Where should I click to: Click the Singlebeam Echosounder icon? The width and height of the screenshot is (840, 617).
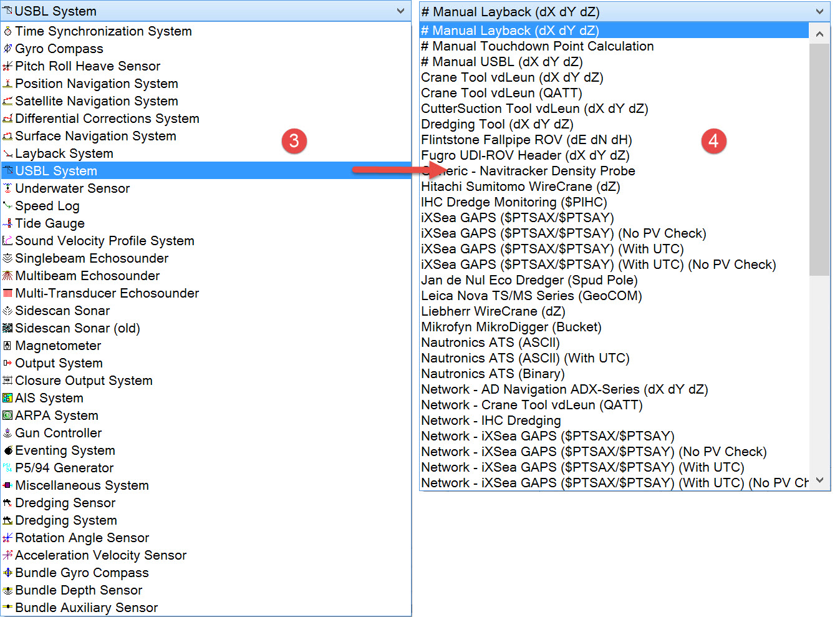tap(7, 258)
